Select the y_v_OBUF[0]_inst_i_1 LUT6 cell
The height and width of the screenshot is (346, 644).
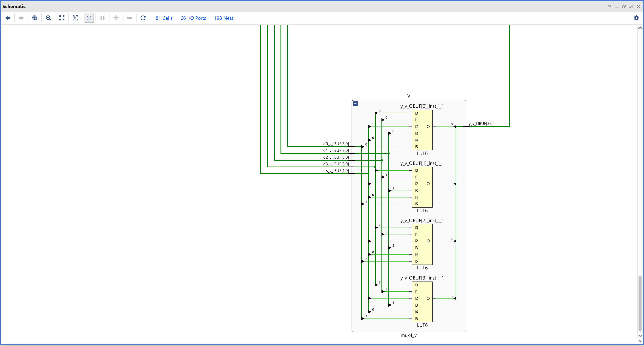[422, 130]
